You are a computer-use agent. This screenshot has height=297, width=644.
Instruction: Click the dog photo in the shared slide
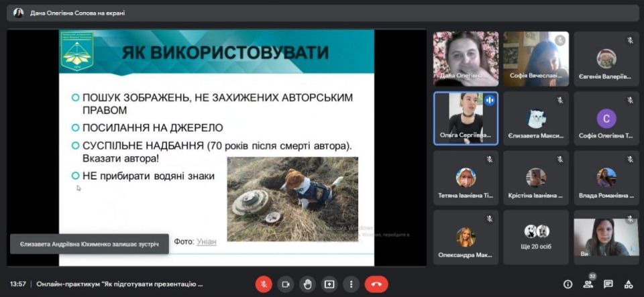292,199
